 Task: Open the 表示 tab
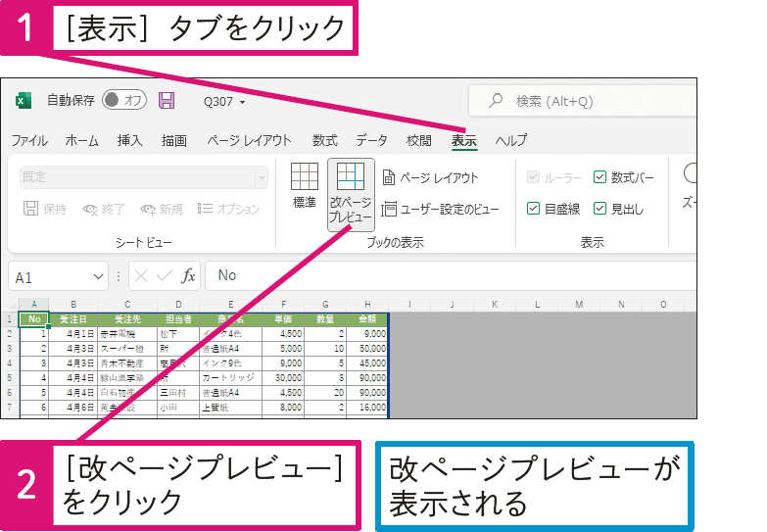pos(463,140)
